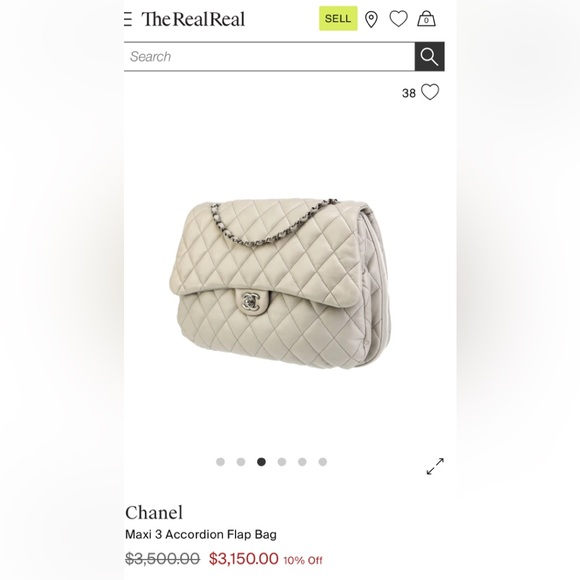Click the TheRealReal logo
The height and width of the screenshot is (580, 580).
click(x=193, y=19)
